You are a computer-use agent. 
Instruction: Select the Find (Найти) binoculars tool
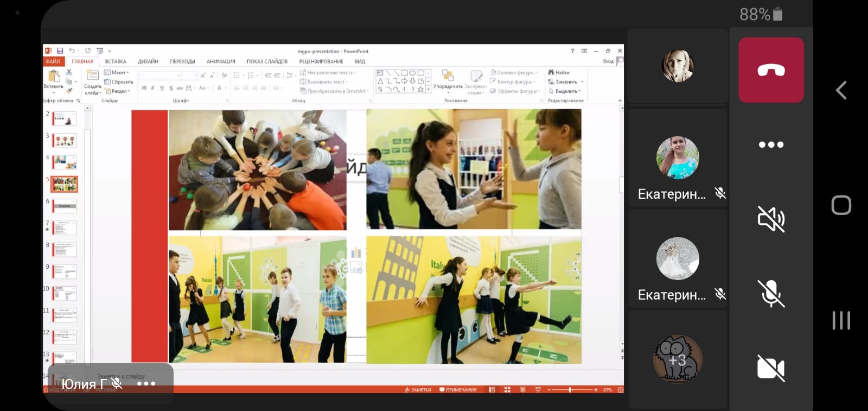[x=559, y=72]
